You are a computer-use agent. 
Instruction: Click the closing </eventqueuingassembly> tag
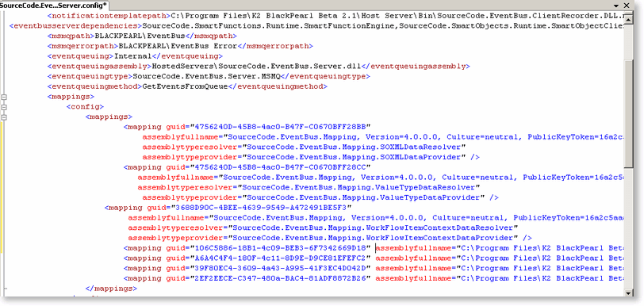(416, 66)
